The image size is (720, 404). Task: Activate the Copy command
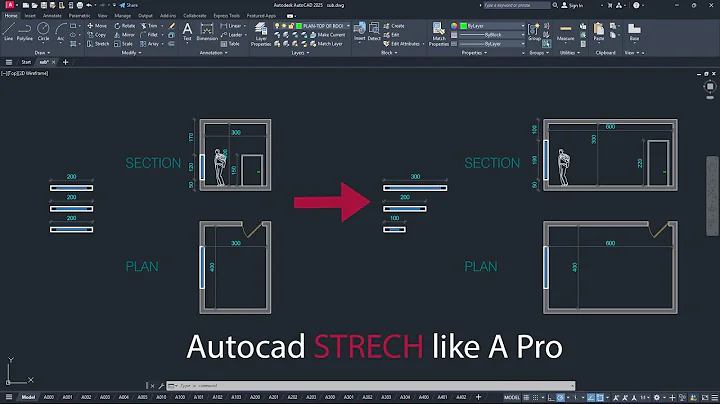pyautogui.click(x=97, y=35)
